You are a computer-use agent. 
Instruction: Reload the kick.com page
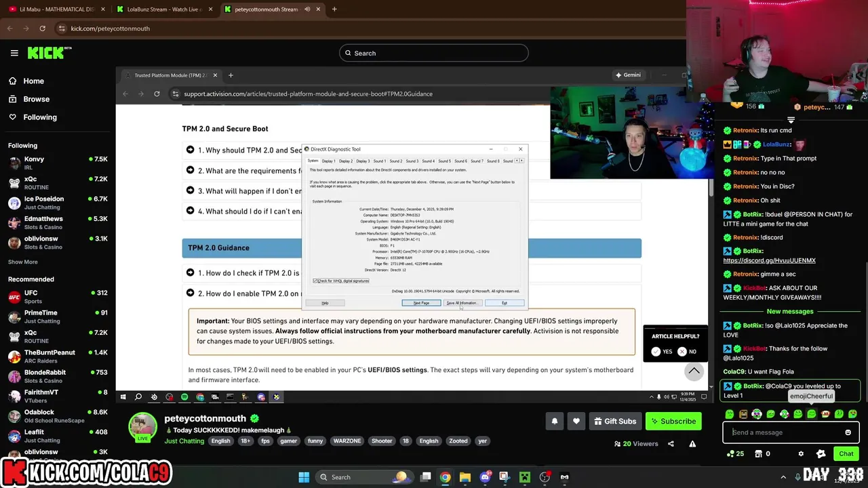pyautogui.click(x=42, y=28)
